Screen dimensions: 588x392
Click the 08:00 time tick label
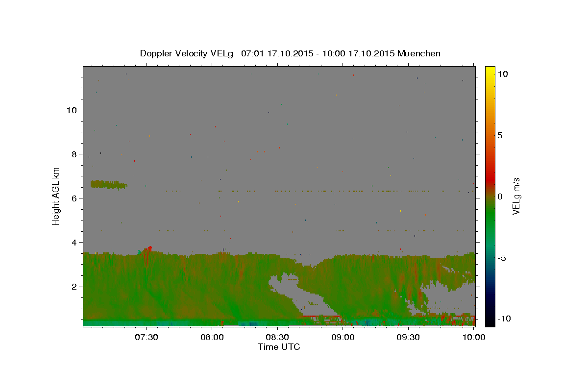click(x=212, y=337)
